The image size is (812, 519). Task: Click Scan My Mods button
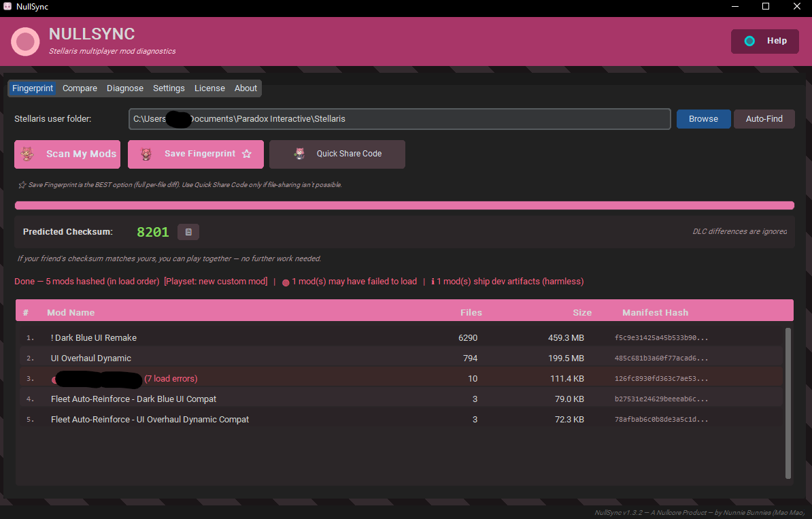tap(67, 154)
